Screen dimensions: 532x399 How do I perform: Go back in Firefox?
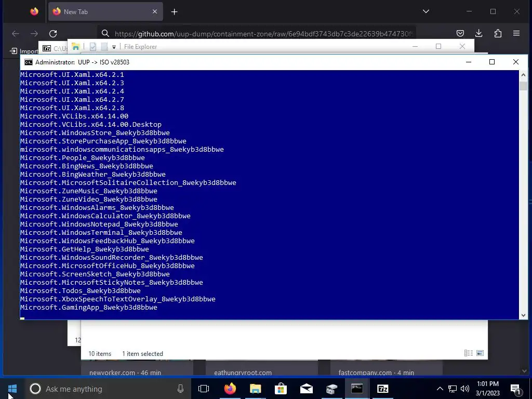pyautogui.click(x=16, y=34)
